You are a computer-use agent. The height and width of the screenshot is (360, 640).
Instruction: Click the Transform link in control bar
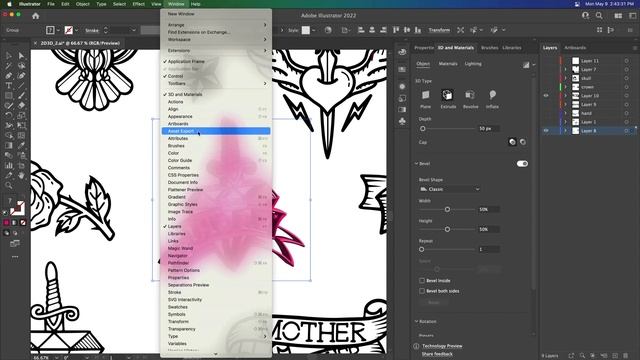[x=439, y=30]
